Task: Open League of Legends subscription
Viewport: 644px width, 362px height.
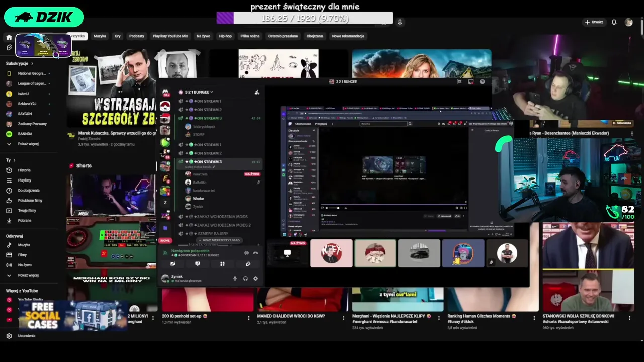Action: (x=28, y=83)
